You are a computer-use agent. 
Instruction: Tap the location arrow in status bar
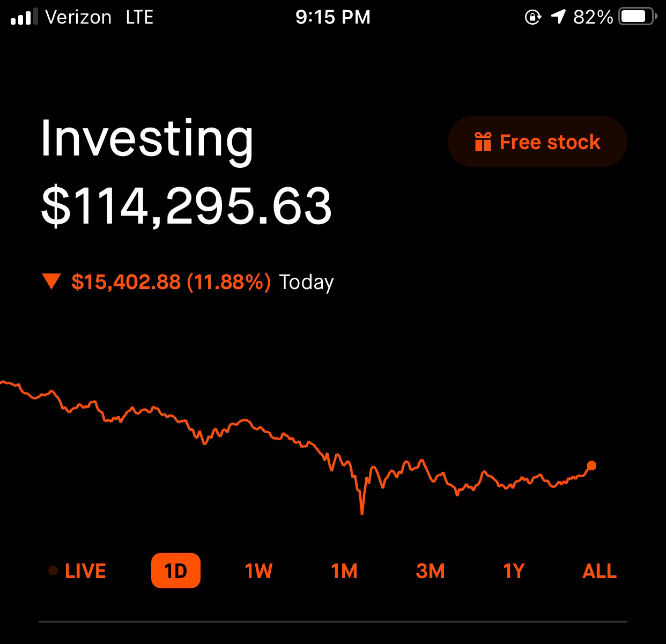click(x=558, y=17)
